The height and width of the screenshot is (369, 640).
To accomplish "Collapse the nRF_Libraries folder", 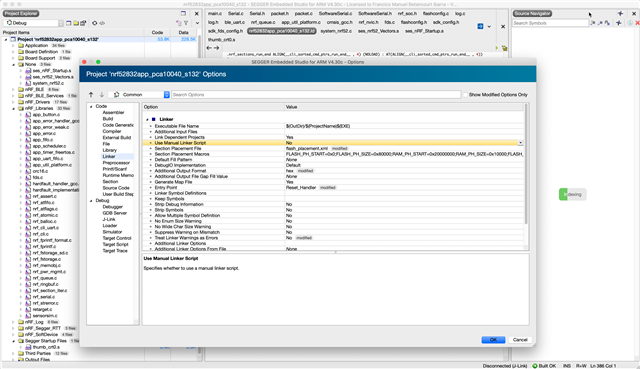I will pos(13,109).
